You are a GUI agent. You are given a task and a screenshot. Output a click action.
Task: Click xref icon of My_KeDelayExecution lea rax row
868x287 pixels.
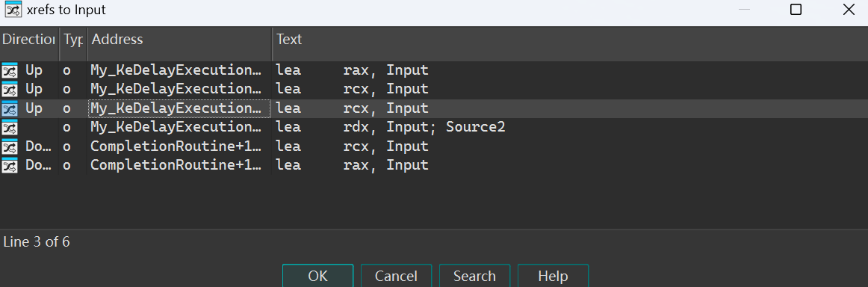click(10, 71)
